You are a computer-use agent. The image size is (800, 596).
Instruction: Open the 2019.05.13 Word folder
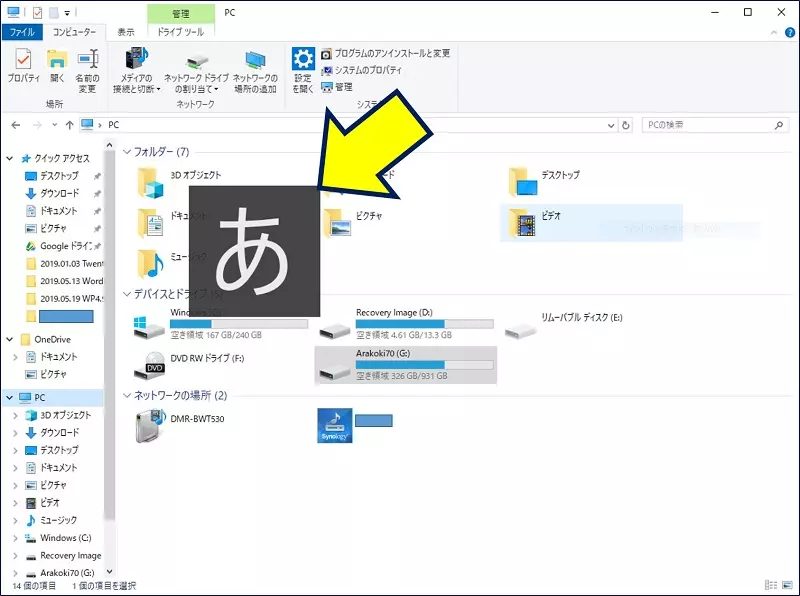(x=65, y=281)
